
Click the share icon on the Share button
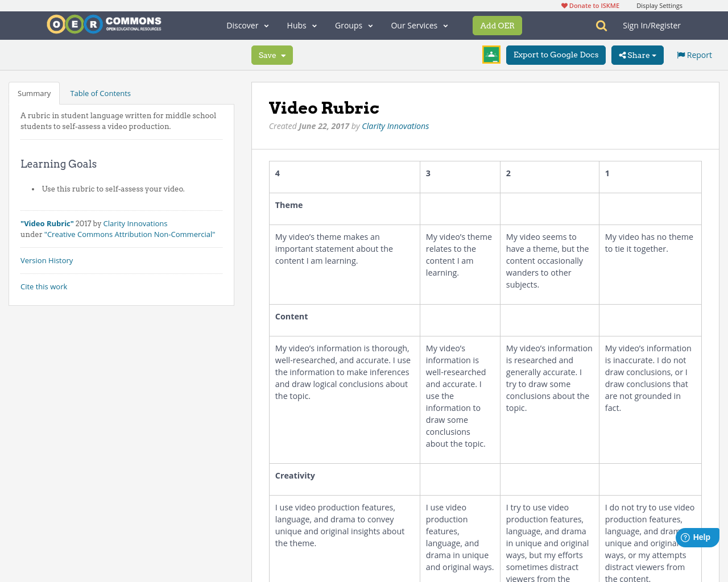click(624, 55)
